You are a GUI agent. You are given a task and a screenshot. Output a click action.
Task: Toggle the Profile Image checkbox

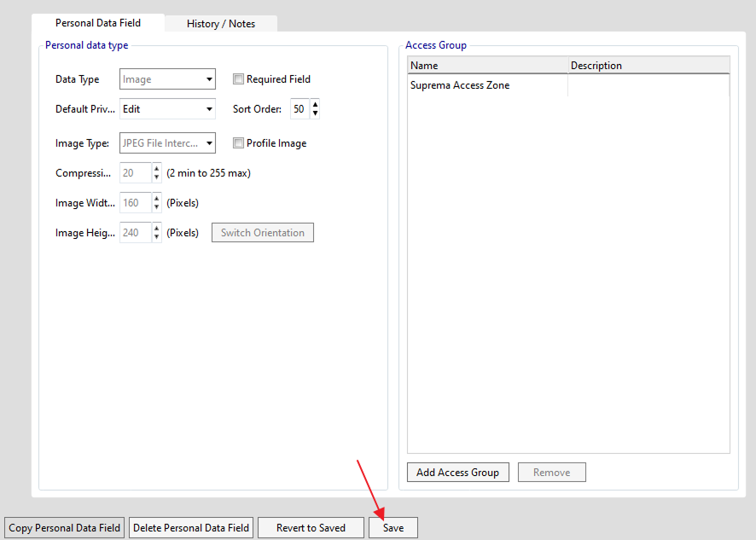click(x=239, y=143)
